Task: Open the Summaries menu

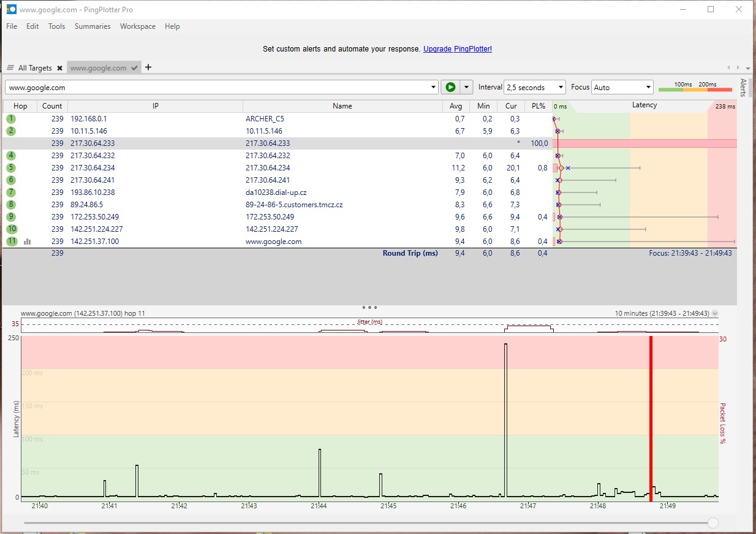Action: point(93,26)
